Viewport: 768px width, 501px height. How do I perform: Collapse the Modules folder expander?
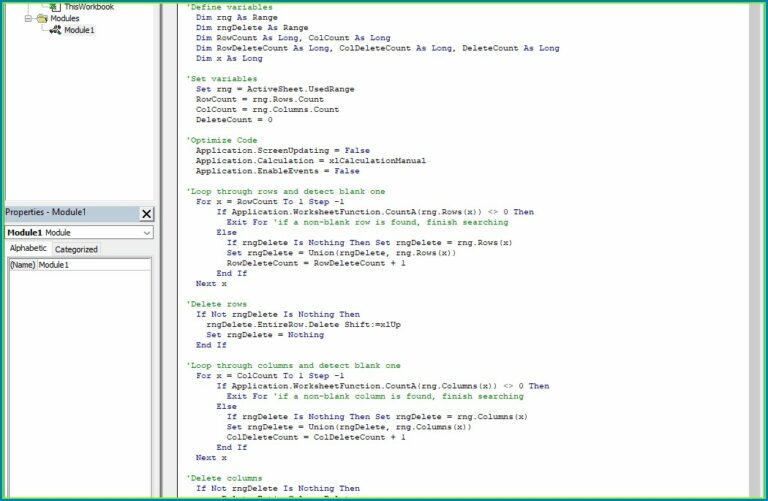(x=28, y=19)
